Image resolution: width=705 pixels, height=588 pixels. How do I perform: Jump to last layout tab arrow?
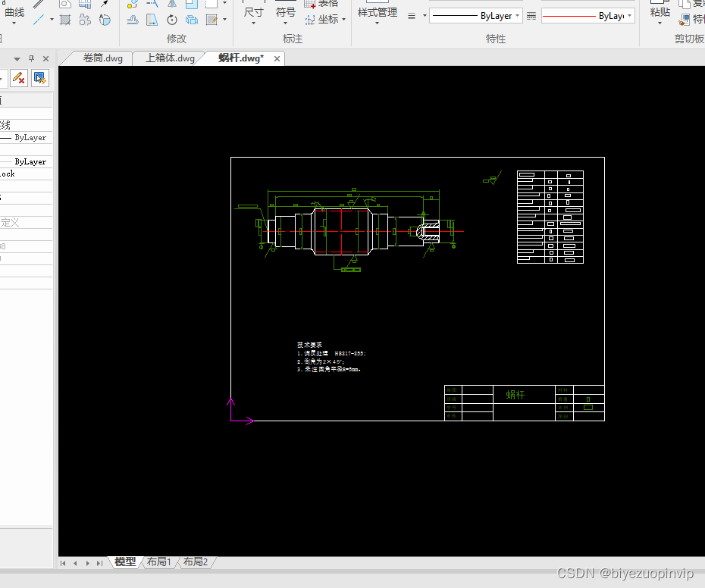pos(100,563)
